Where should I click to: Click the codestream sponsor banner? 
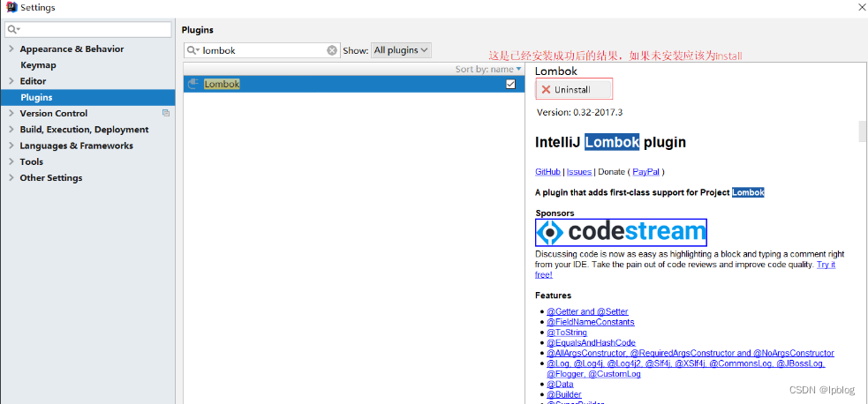coord(621,232)
